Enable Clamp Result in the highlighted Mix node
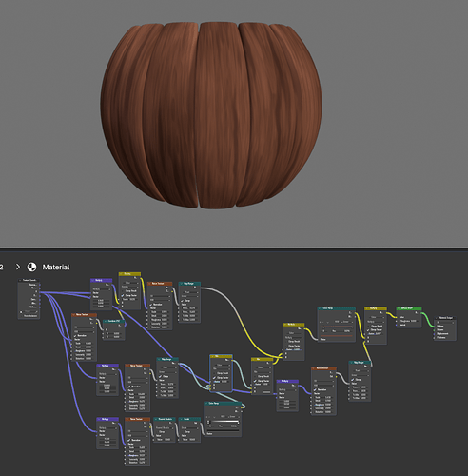Viewport: 468px width, 476px height. click(214, 373)
